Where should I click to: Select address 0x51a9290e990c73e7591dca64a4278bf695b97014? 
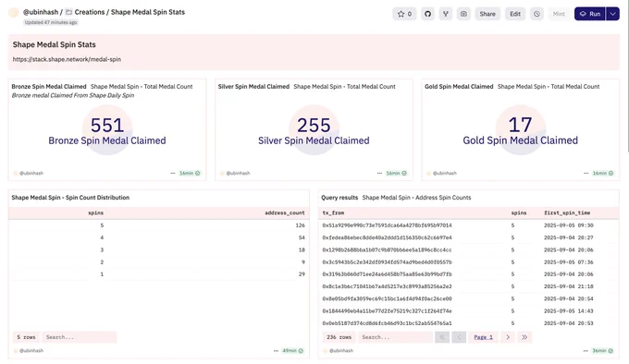[x=387, y=225]
